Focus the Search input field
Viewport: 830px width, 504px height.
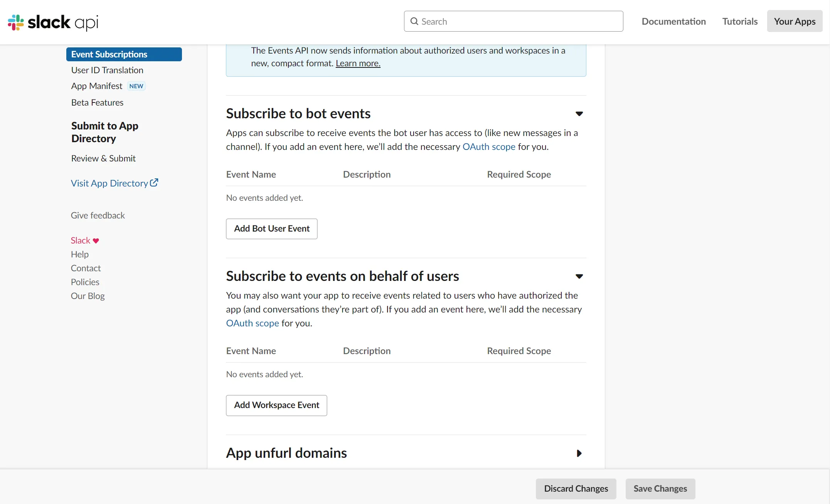coord(513,21)
